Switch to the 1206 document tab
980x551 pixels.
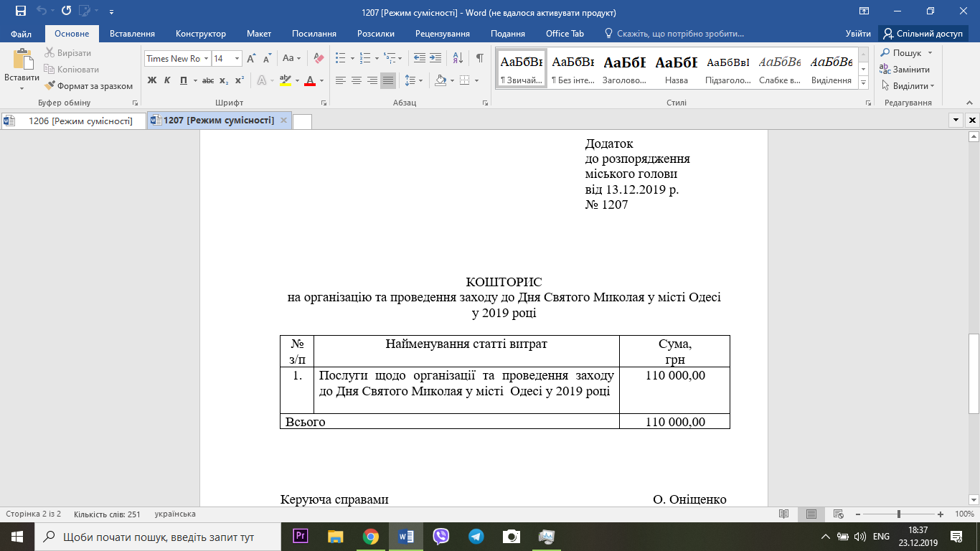coord(73,121)
